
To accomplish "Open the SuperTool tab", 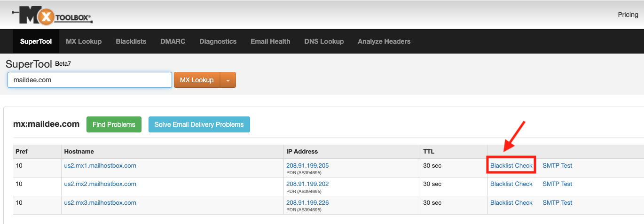I will 36,41.
